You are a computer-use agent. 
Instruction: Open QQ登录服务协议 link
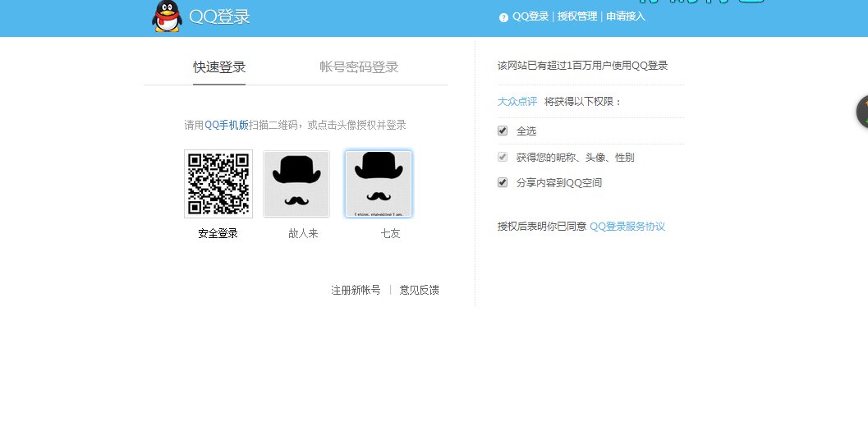click(627, 227)
